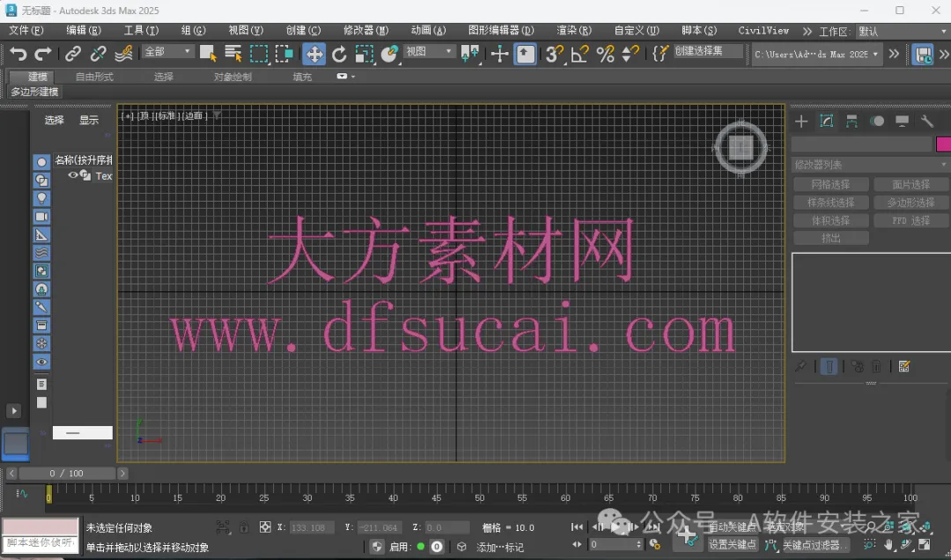The height and width of the screenshot is (560, 951).
Task: Click the Redo arrow icon
Action: coord(42,54)
